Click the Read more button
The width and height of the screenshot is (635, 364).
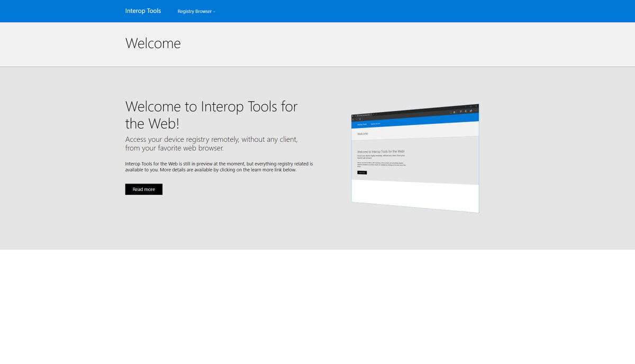click(x=144, y=189)
